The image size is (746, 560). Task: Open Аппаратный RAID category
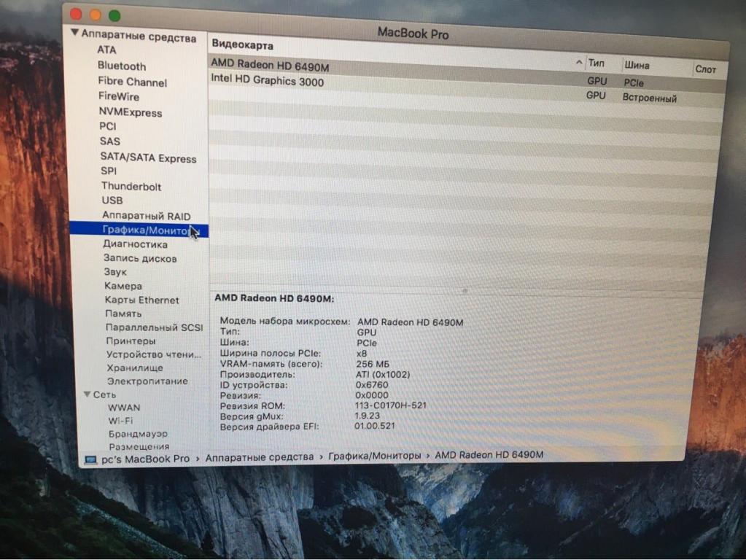click(x=147, y=216)
